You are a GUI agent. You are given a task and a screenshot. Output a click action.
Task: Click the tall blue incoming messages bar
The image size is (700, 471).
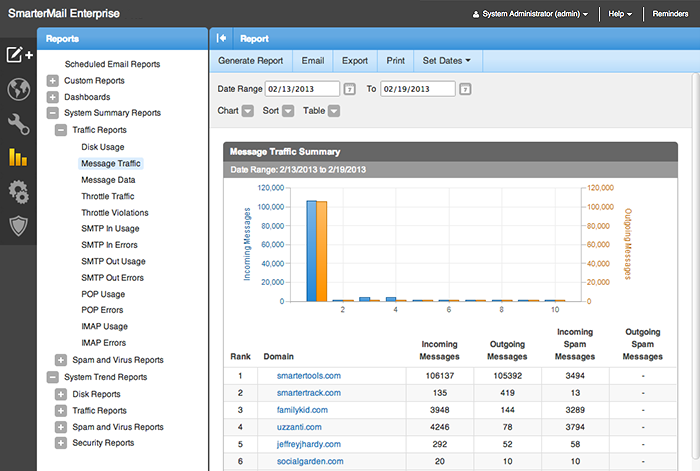[312, 251]
